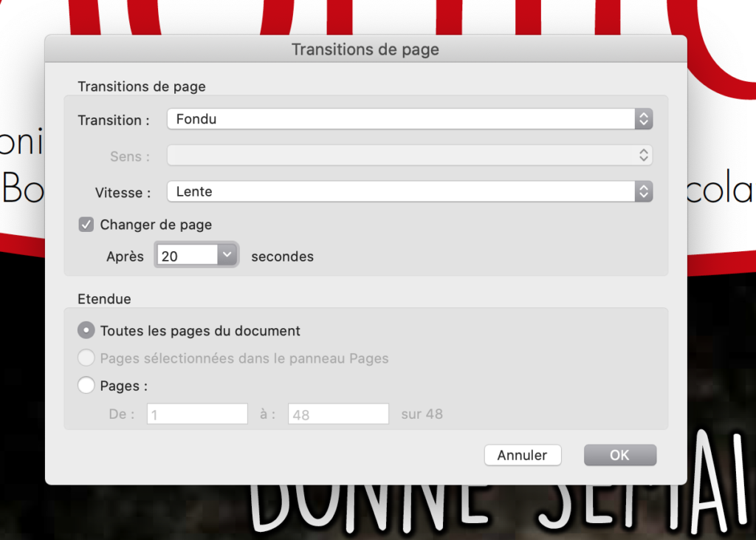
Task: Click the arrows at the Vitesse field's right end
Action: pyautogui.click(x=644, y=192)
